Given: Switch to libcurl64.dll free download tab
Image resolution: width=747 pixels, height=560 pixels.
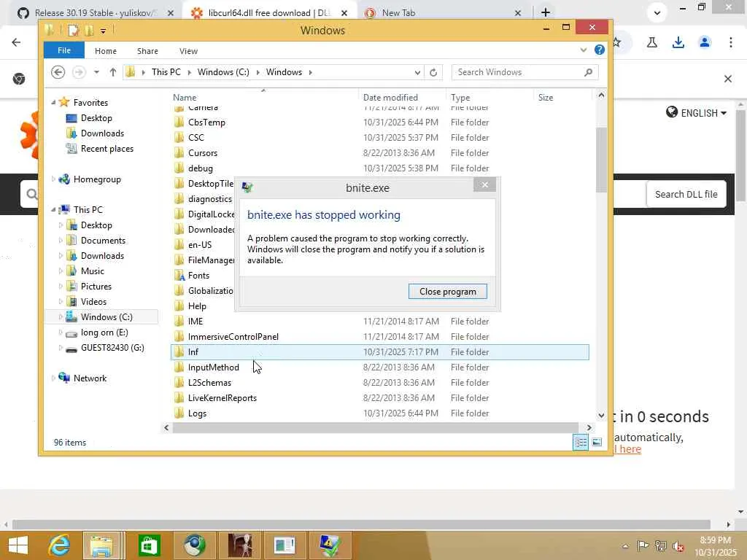Looking at the screenshot, I should click(268, 13).
